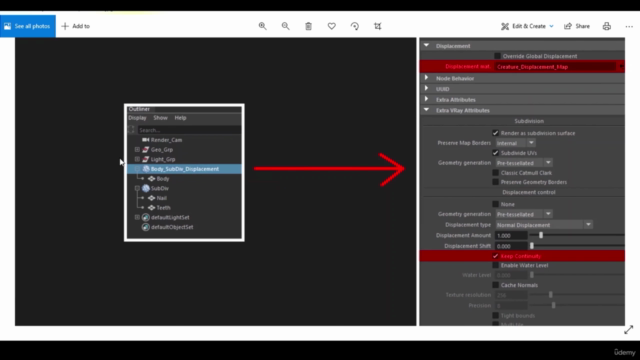Click the Texture resolution slider handle
Screen dimensions: 640x360
tap(551, 295)
